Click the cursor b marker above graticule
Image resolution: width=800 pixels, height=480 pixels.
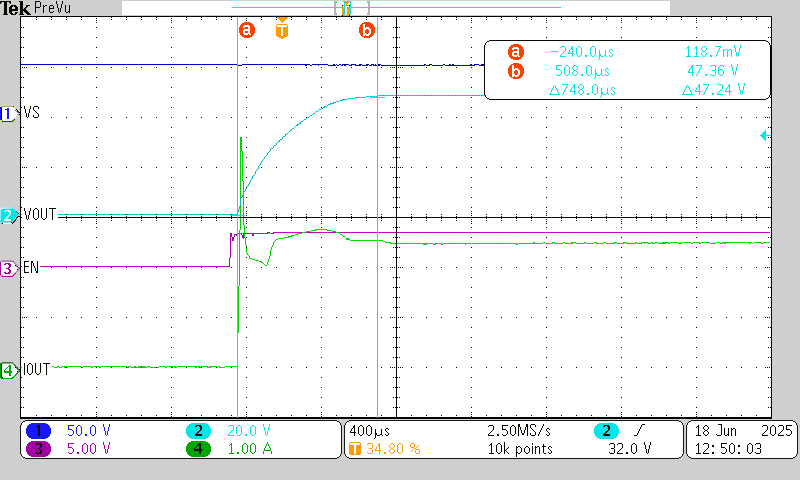(x=367, y=30)
